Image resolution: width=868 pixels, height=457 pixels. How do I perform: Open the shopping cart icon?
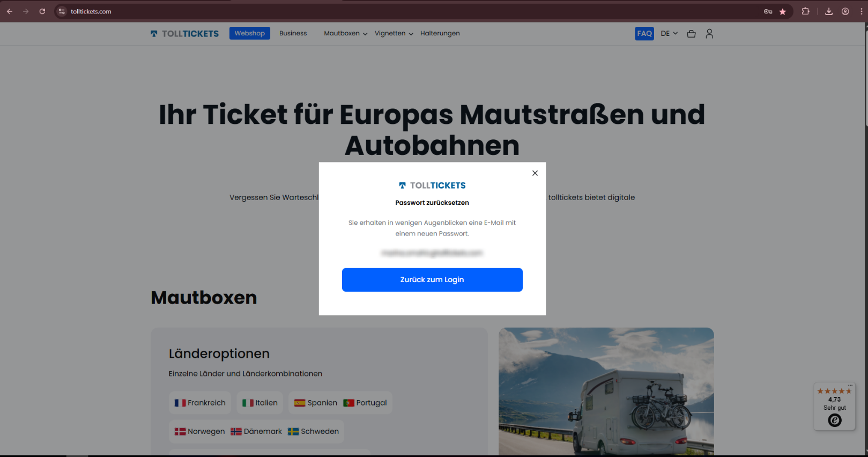pos(691,34)
